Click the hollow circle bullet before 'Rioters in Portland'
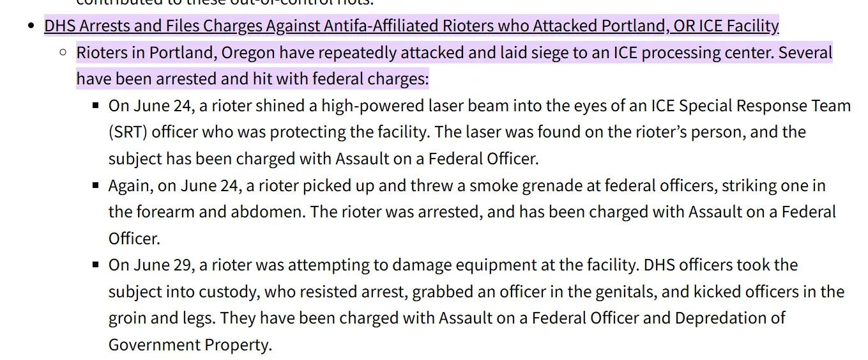The width and height of the screenshot is (868, 360). click(x=63, y=52)
